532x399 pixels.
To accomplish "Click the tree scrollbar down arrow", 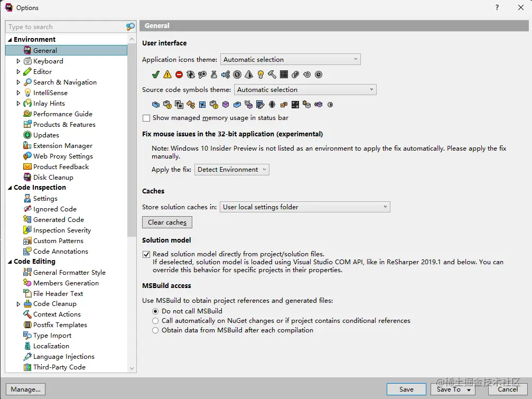I will coord(132,368).
